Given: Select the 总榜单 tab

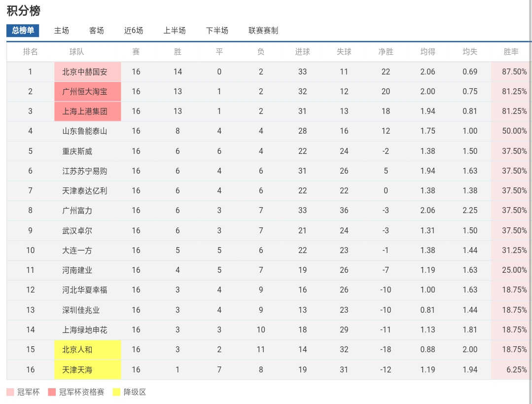Looking at the screenshot, I should 23,31.
